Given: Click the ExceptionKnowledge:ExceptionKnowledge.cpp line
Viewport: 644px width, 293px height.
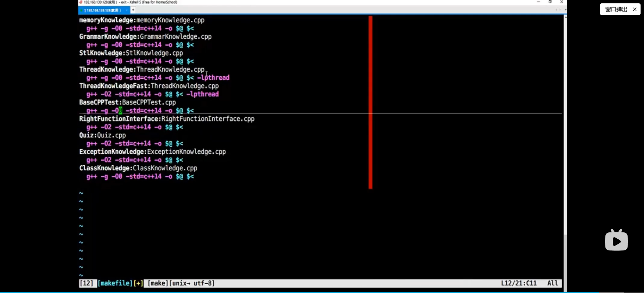Looking at the screenshot, I should pos(153,151).
